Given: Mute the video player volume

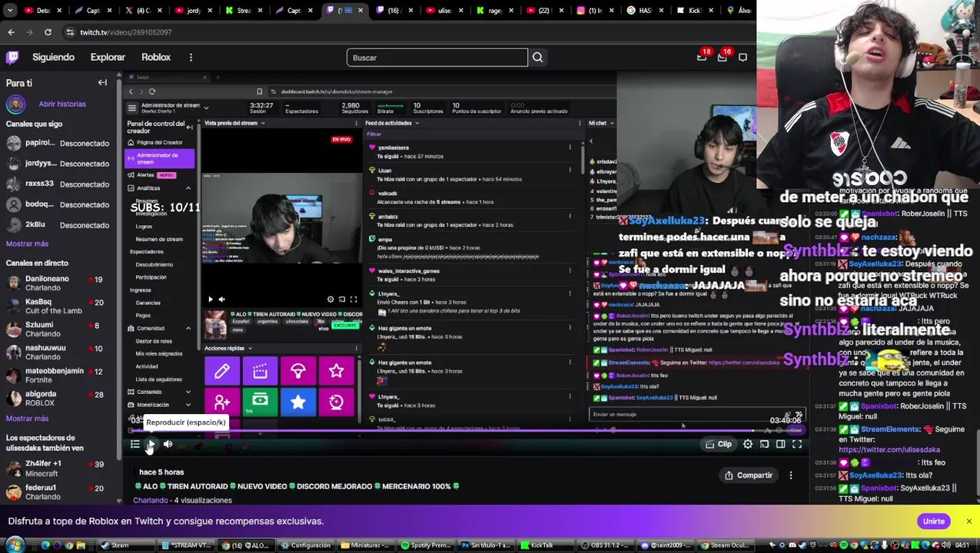Looking at the screenshot, I should (x=168, y=445).
